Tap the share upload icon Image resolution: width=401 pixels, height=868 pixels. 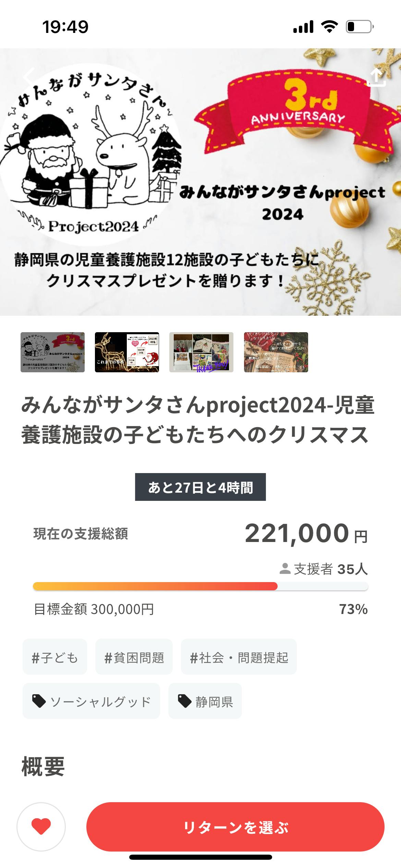(376, 77)
